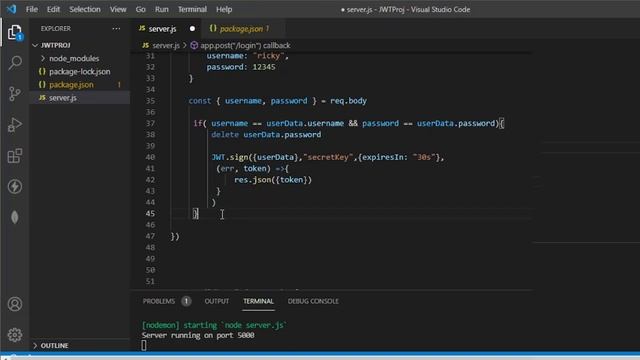The image size is (640, 360).
Task: Open the MongoDB leaf icon
Action: [15, 217]
